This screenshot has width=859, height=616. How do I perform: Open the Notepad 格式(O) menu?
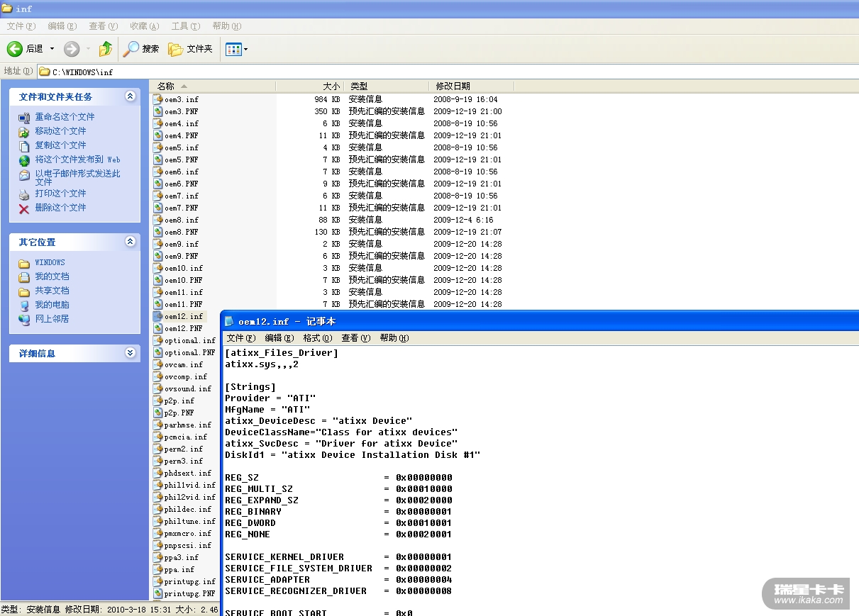pyautogui.click(x=316, y=338)
